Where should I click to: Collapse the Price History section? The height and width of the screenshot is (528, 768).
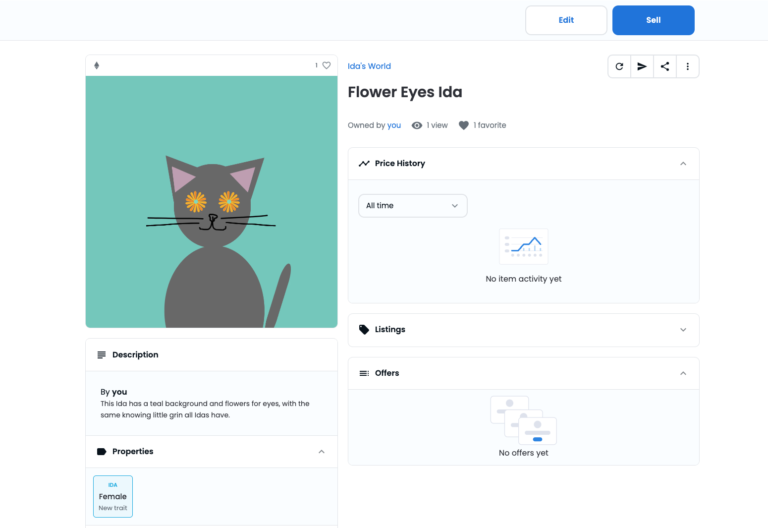pyautogui.click(x=683, y=164)
